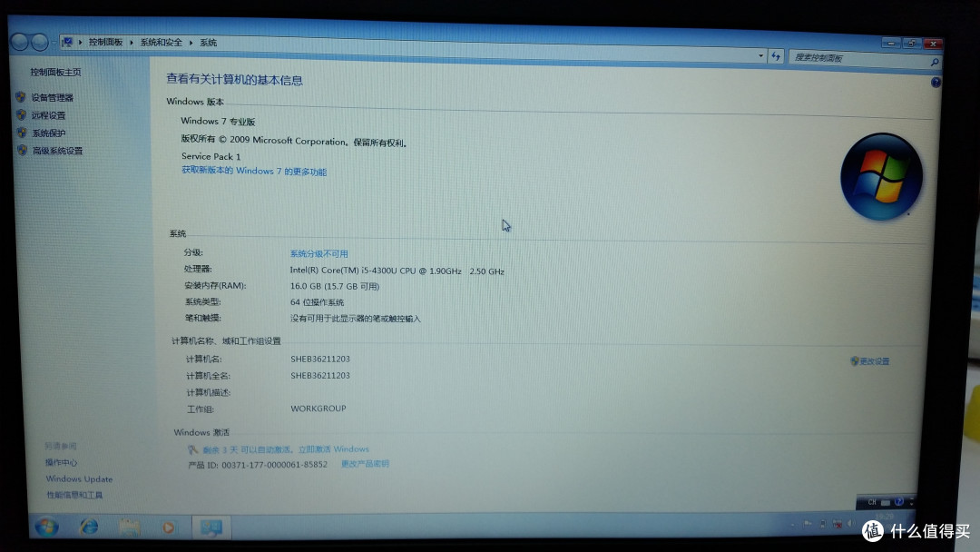
Task: Expand arrow after 控制面板 breadcrumb
Action: point(132,43)
